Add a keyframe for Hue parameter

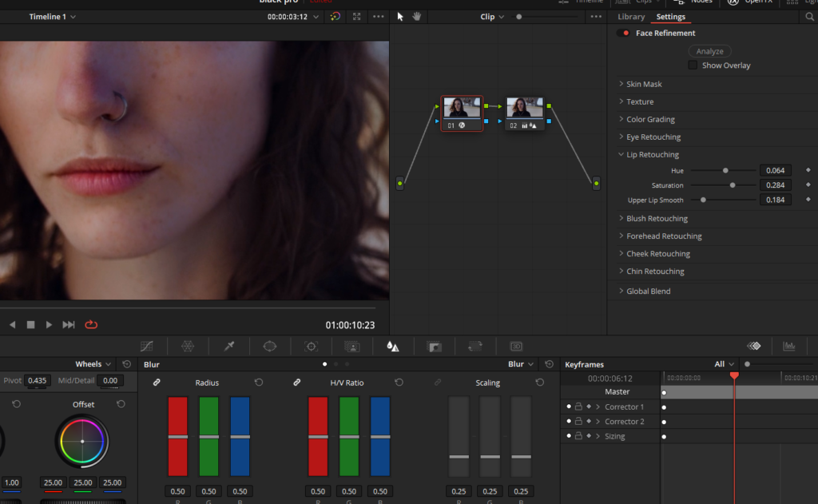(x=808, y=170)
